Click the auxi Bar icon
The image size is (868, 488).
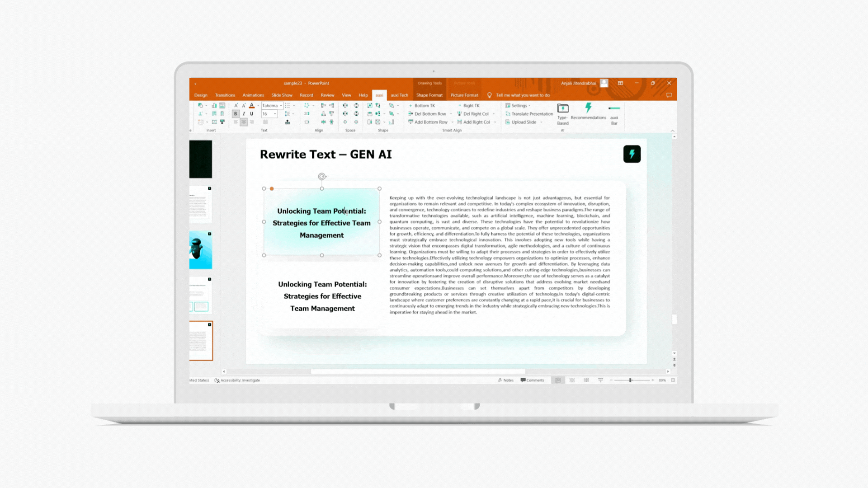pos(614,108)
